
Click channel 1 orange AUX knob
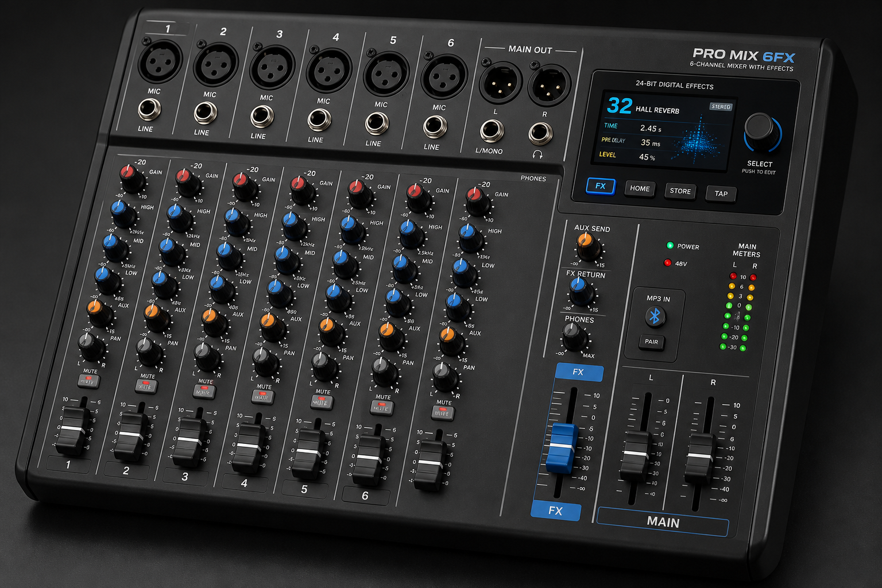99,313
